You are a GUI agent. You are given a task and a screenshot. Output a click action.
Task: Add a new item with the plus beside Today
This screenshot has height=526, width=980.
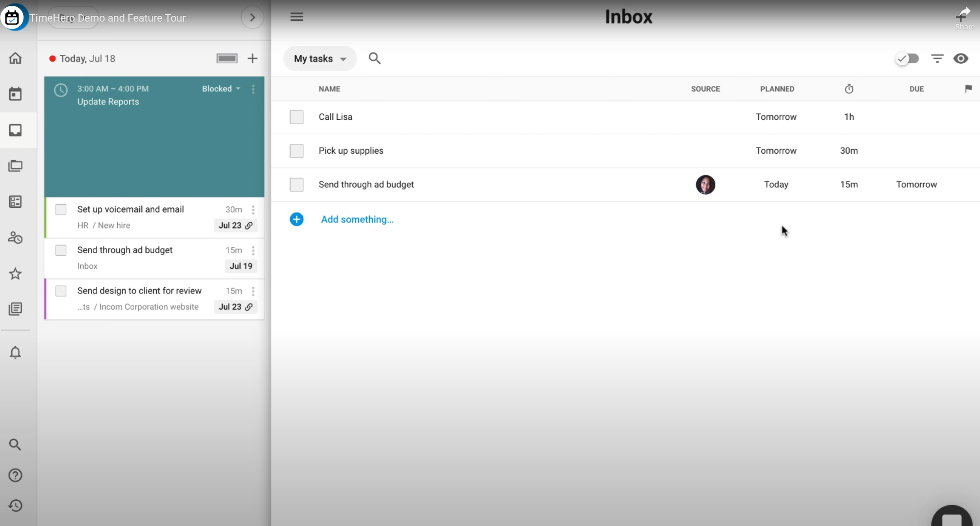coord(252,58)
